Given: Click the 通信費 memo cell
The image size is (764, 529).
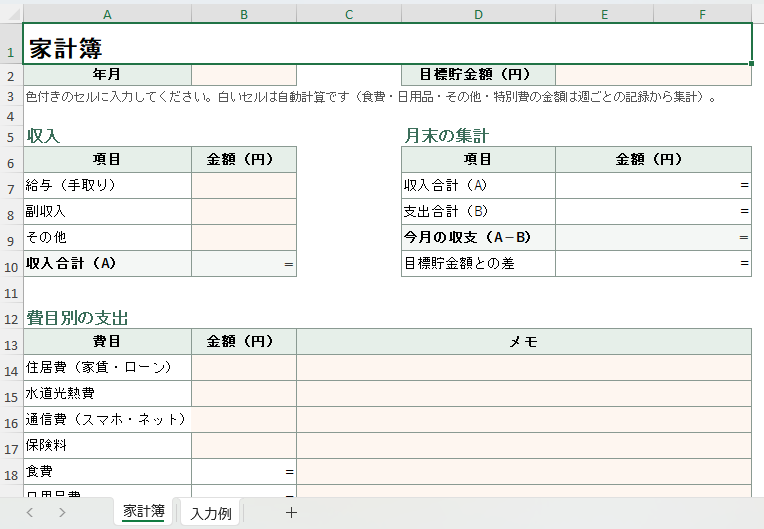Looking at the screenshot, I should pyautogui.click(x=524, y=420).
